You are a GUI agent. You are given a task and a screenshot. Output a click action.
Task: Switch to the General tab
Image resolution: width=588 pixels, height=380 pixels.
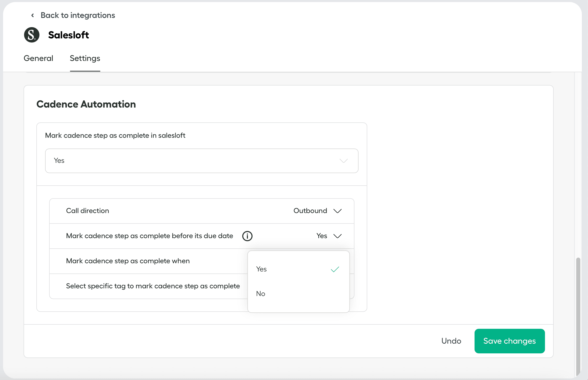pos(38,58)
